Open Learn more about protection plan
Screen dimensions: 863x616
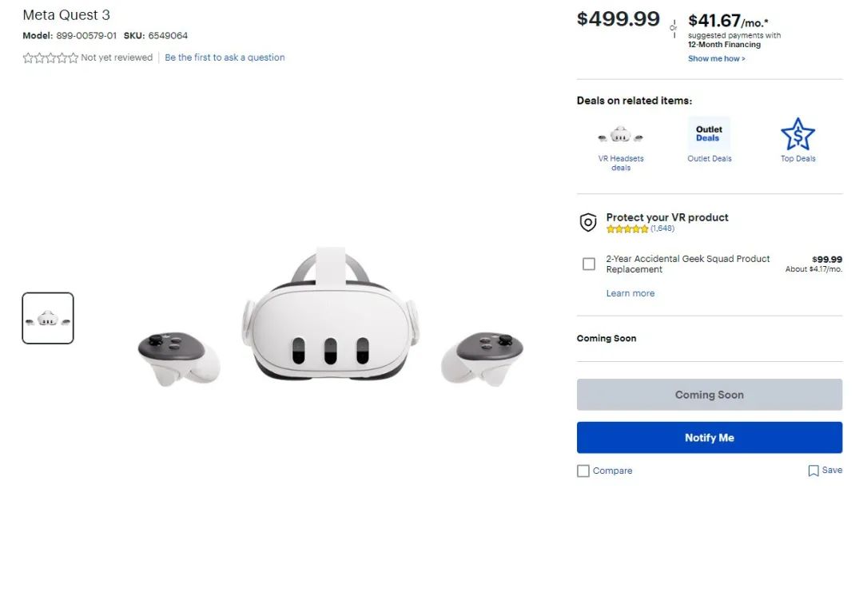point(630,293)
